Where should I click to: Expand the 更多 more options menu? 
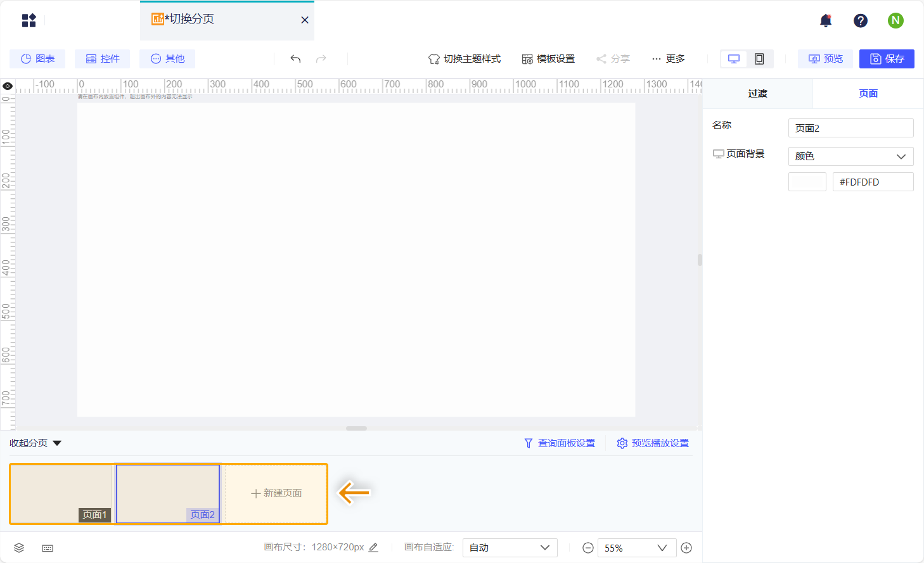pos(669,59)
